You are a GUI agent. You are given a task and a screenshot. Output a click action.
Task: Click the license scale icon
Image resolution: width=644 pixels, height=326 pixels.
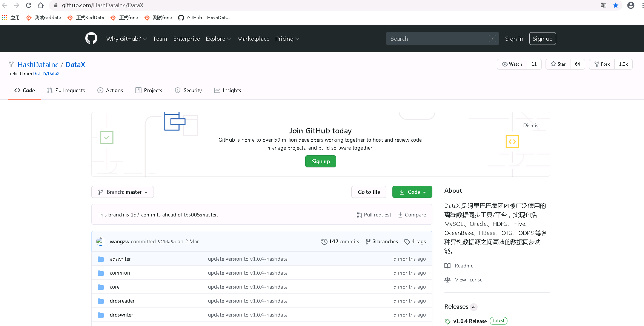pos(447,280)
